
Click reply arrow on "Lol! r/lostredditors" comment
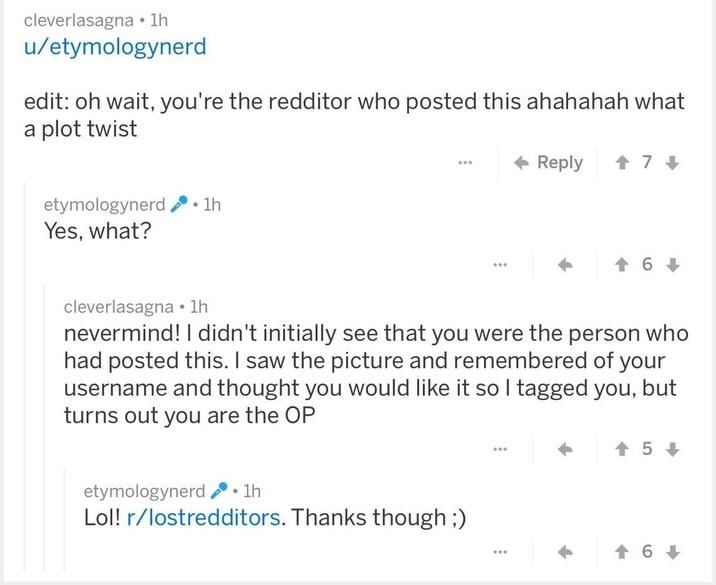click(x=565, y=551)
